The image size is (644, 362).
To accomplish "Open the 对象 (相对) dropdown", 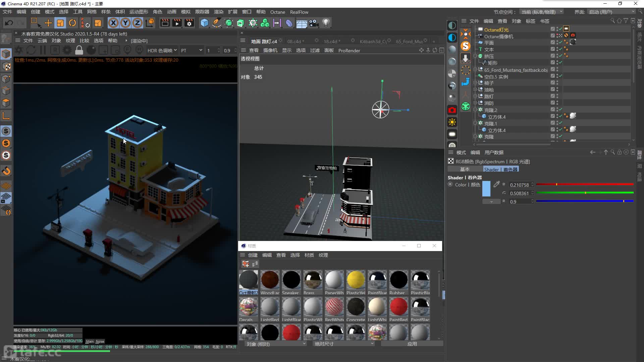I will 276,344.
